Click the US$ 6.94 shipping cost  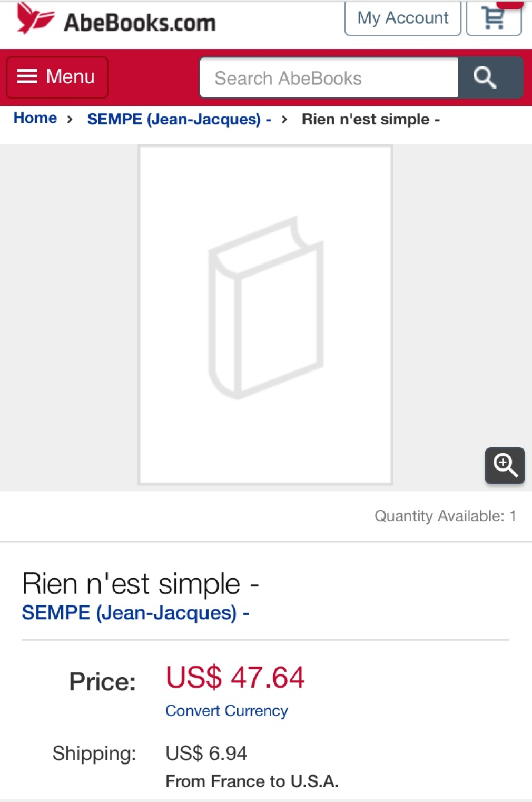pyautogui.click(x=206, y=754)
